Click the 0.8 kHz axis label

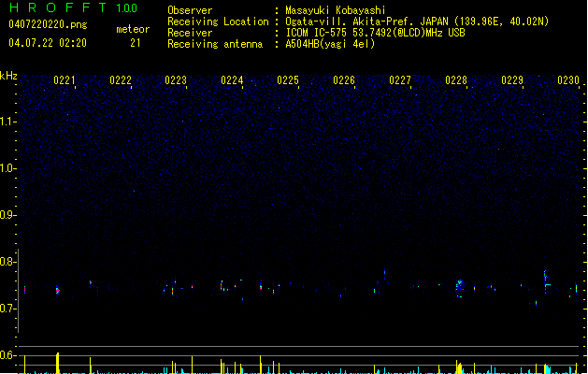point(7,262)
